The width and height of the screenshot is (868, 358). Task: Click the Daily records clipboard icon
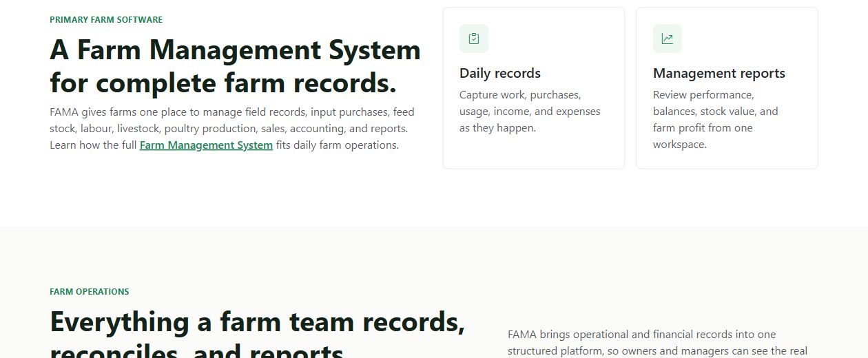coord(474,39)
